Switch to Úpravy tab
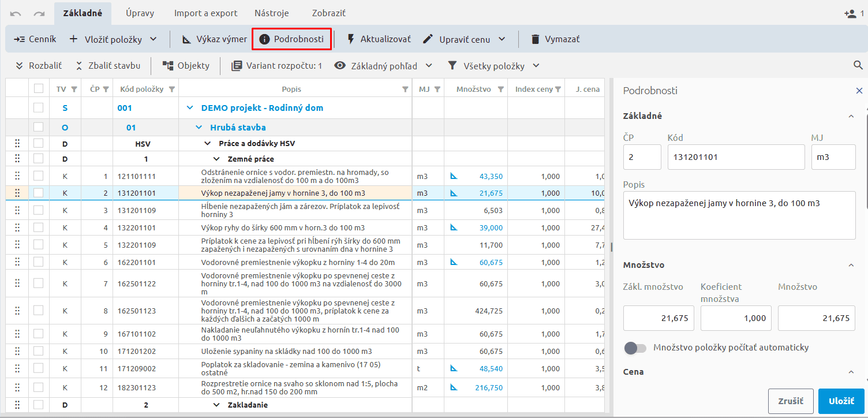Screen dimensions: 868x418 click(x=139, y=13)
